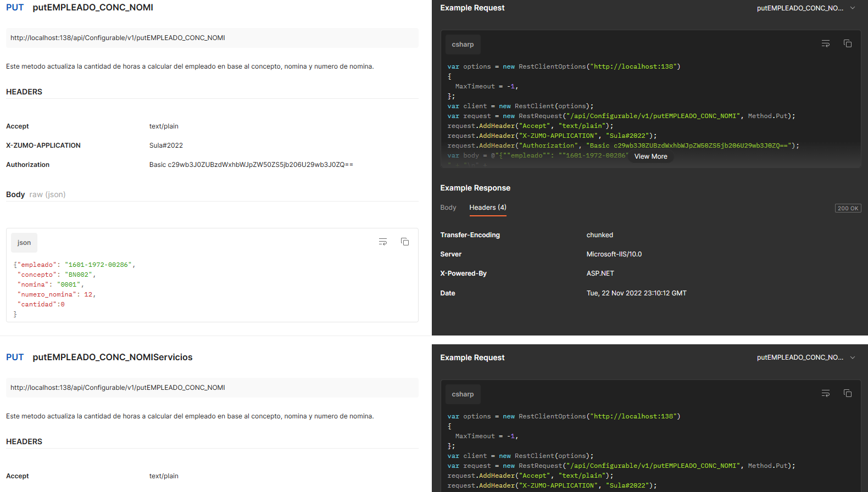Click Body raw (json) section heading

[36, 194]
